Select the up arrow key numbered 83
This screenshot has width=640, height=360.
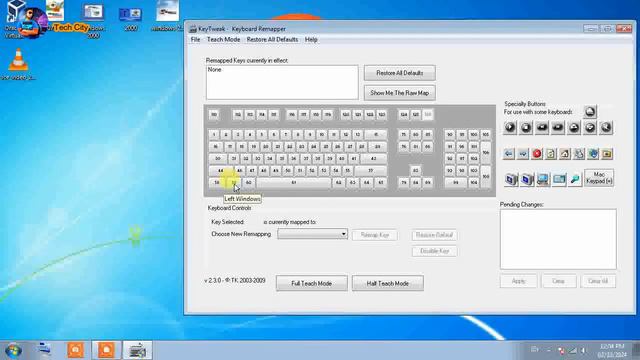416,171
